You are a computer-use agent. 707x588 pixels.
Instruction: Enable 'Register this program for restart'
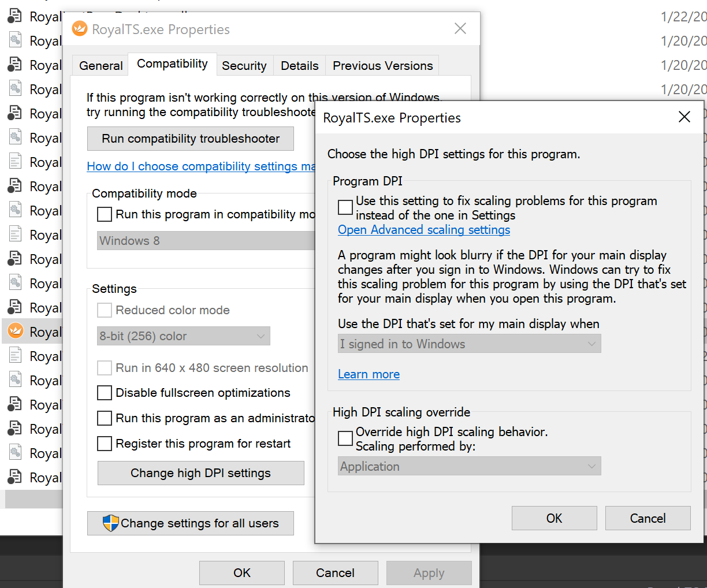coord(105,444)
